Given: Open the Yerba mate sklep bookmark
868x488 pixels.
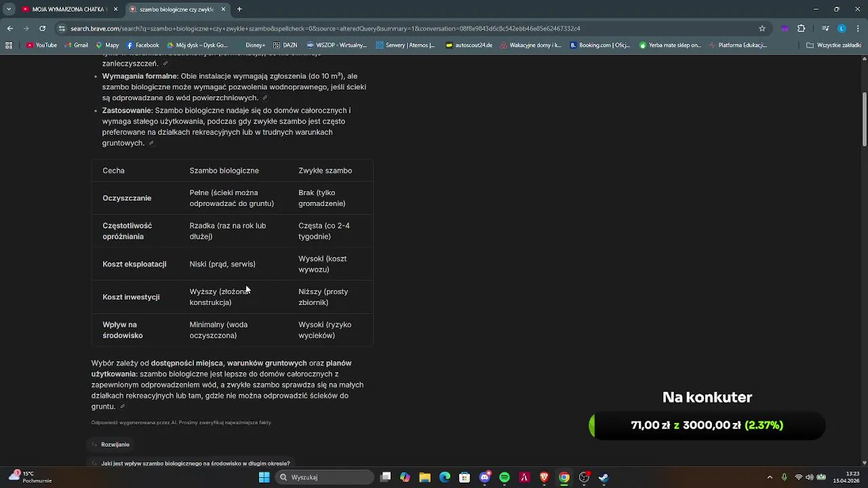Looking at the screenshot, I should tap(670, 45).
